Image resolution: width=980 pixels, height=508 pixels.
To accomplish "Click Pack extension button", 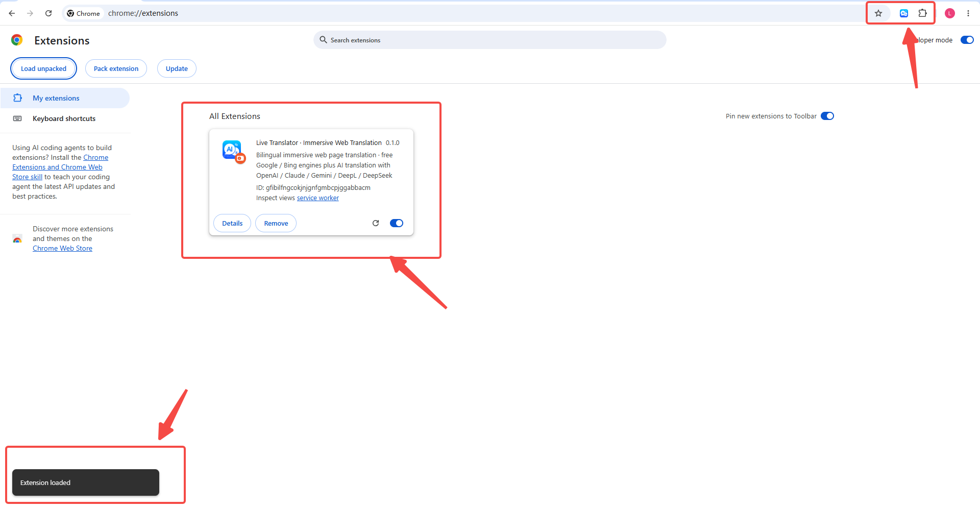I will pyautogui.click(x=116, y=68).
